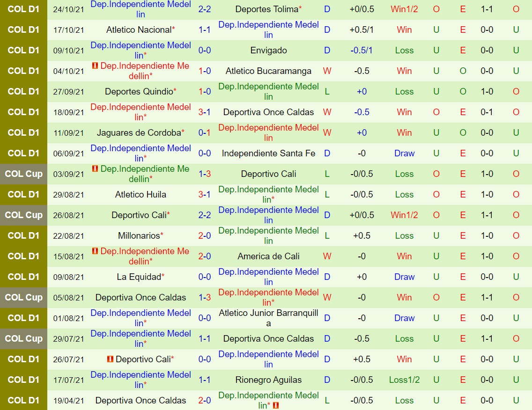Open the Atletico Huila team link
Screen dimensions: 532x410
coord(140,195)
